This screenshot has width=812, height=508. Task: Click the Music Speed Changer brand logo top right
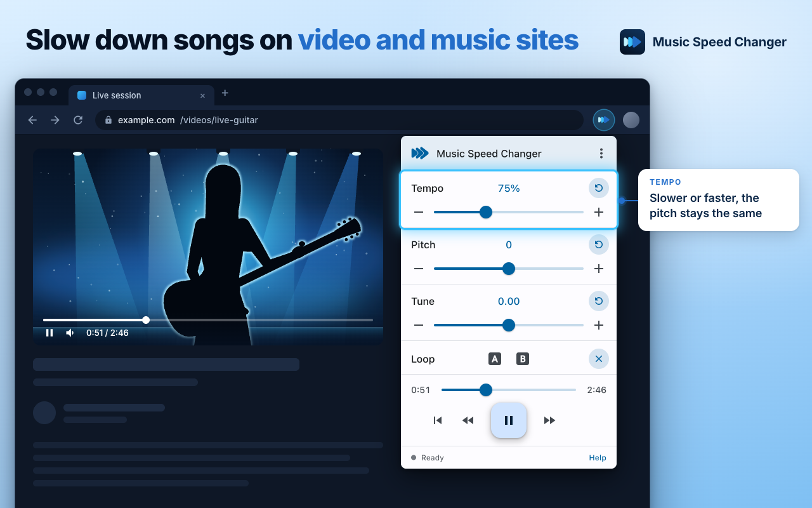[632, 42]
